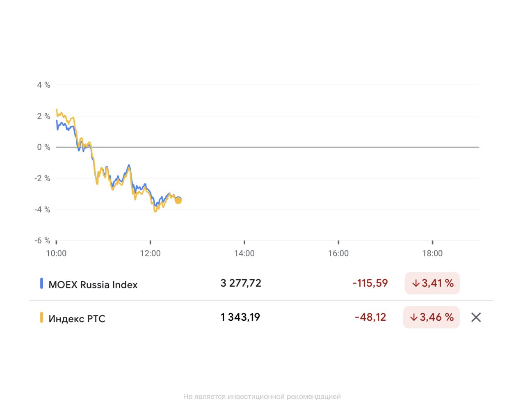Viewport: 525px width, 420px height.
Task: Click the MOEX price value 3 277,72
Action: click(x=241, y=283)
